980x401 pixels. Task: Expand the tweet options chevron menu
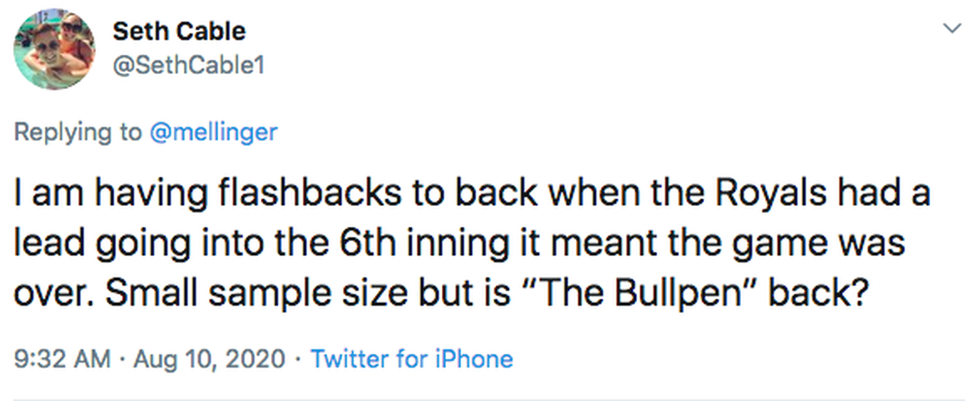[952, 30]
